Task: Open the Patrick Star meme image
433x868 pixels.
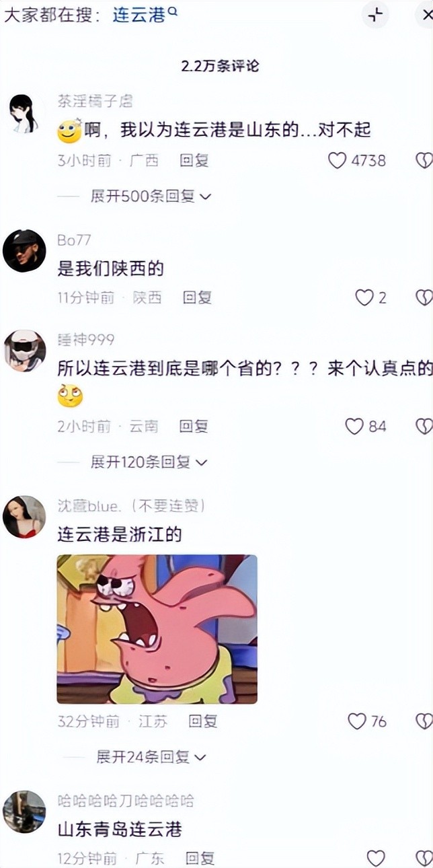Action: click(157, 629)
